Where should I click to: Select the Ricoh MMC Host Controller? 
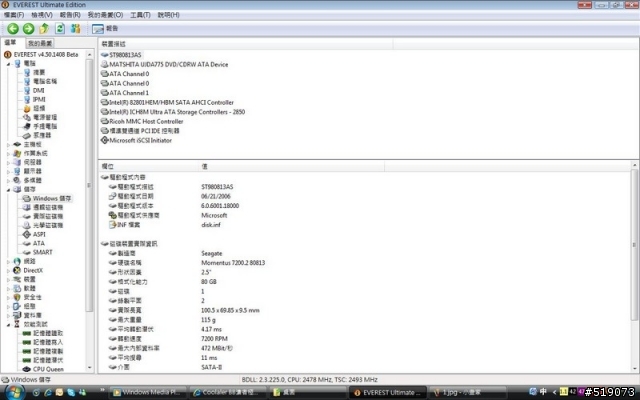(146, 121)
